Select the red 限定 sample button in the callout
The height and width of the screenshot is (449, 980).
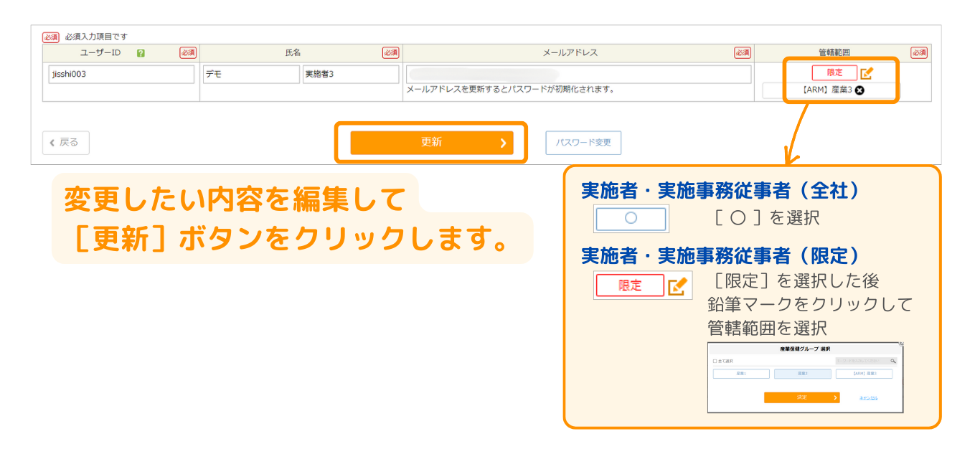coord(629,285)
